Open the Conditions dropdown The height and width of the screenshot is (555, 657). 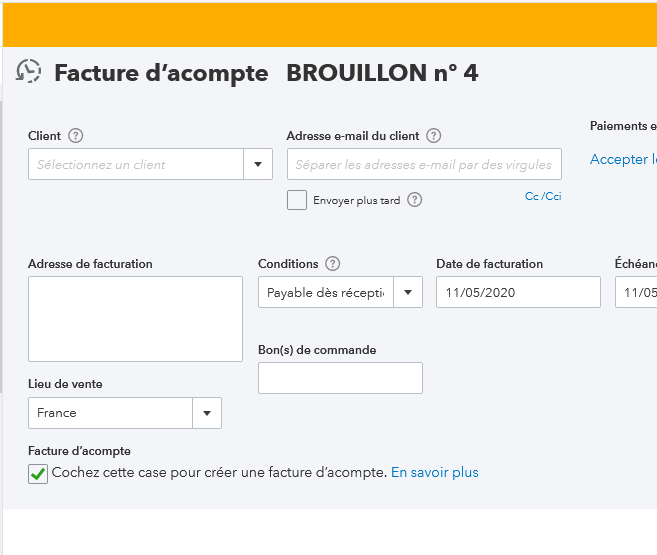[408, 292]
